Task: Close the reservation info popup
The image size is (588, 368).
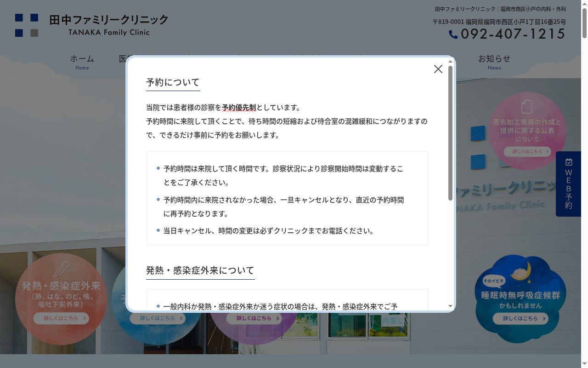Action: pos(438,69)
